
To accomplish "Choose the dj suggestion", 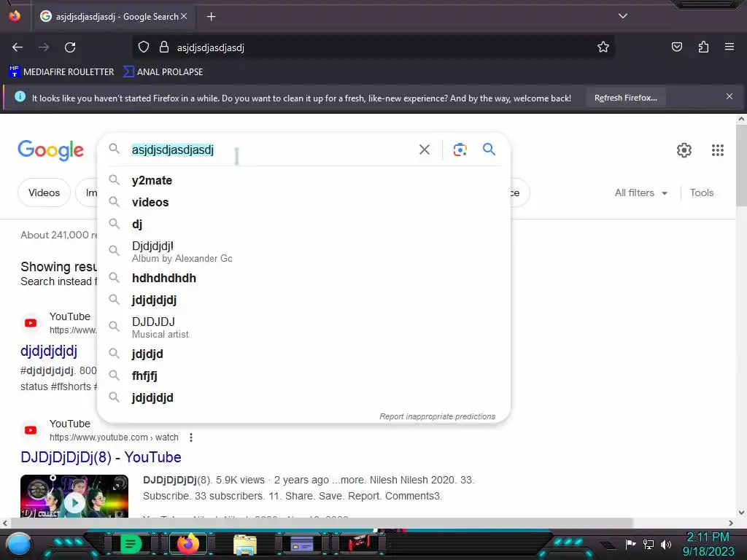I will (x=304, y=224).
